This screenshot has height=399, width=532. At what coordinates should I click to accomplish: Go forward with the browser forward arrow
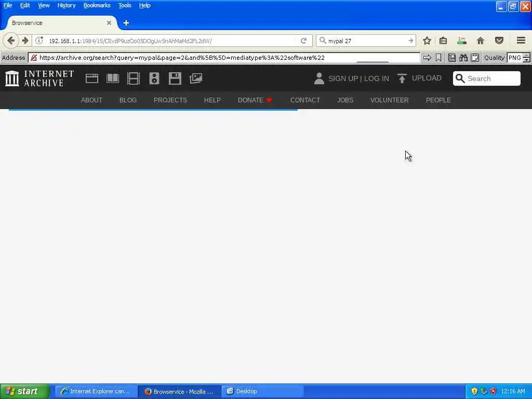click(25, 41)
